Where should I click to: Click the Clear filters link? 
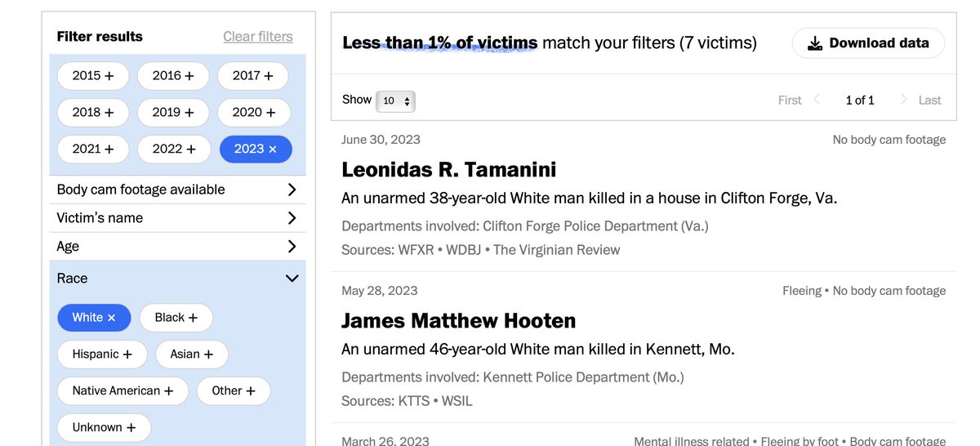258,37
